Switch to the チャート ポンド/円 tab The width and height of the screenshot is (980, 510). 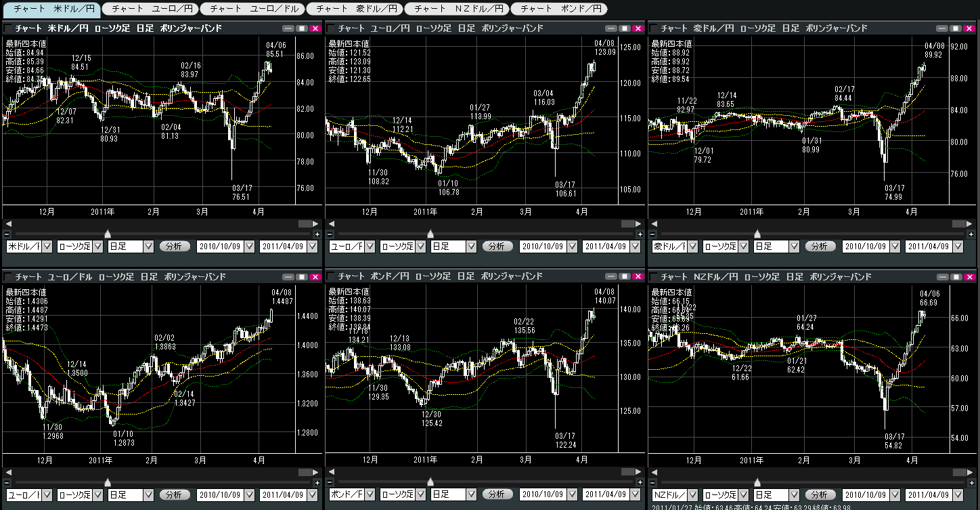tap(559, 9)
